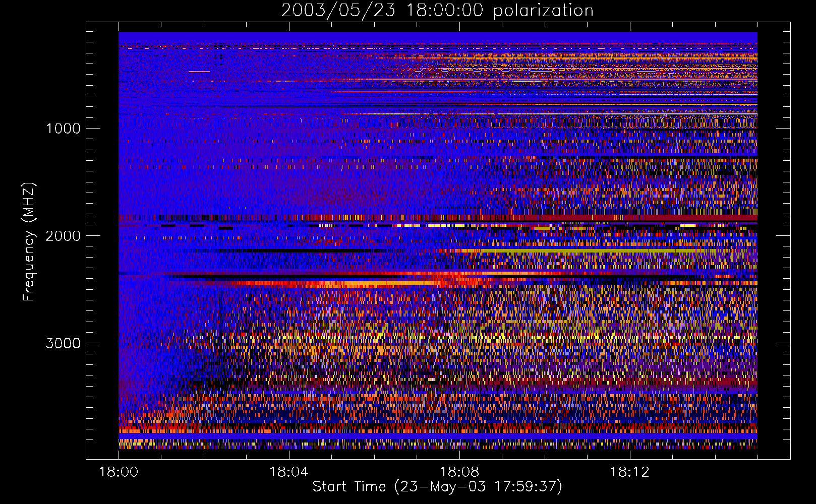Click the polarization spectrogram image
The width and height of the screenshot is (816, 504).
coord(438,240)
